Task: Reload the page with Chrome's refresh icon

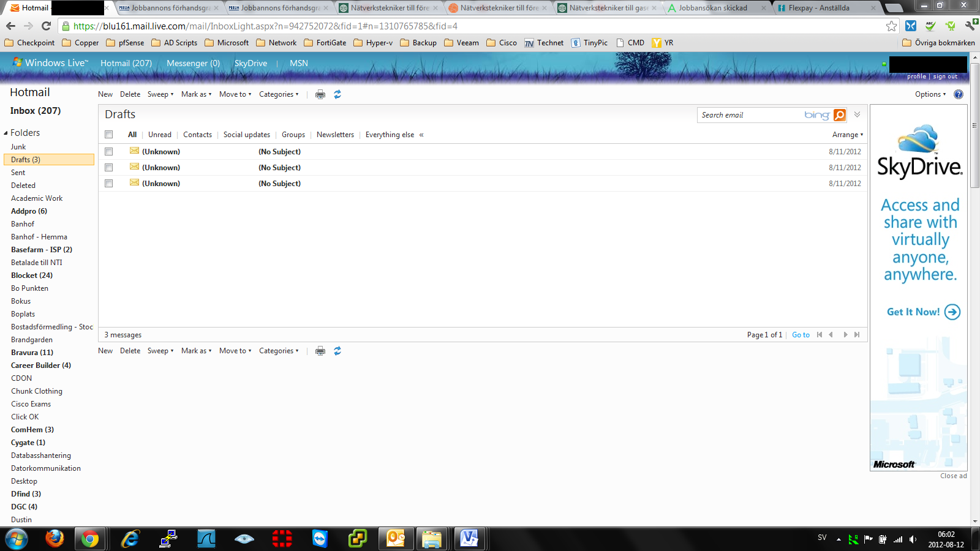Action: coord(46,26)
